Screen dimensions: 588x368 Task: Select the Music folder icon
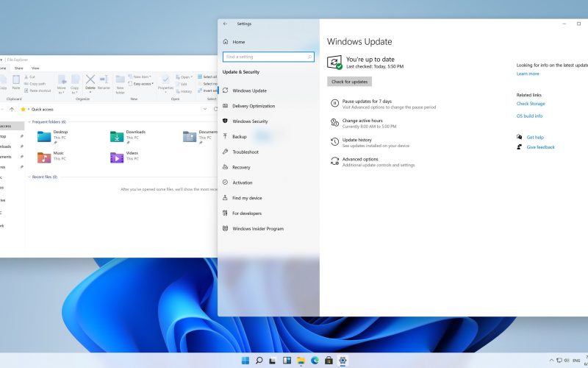point(44,158)
